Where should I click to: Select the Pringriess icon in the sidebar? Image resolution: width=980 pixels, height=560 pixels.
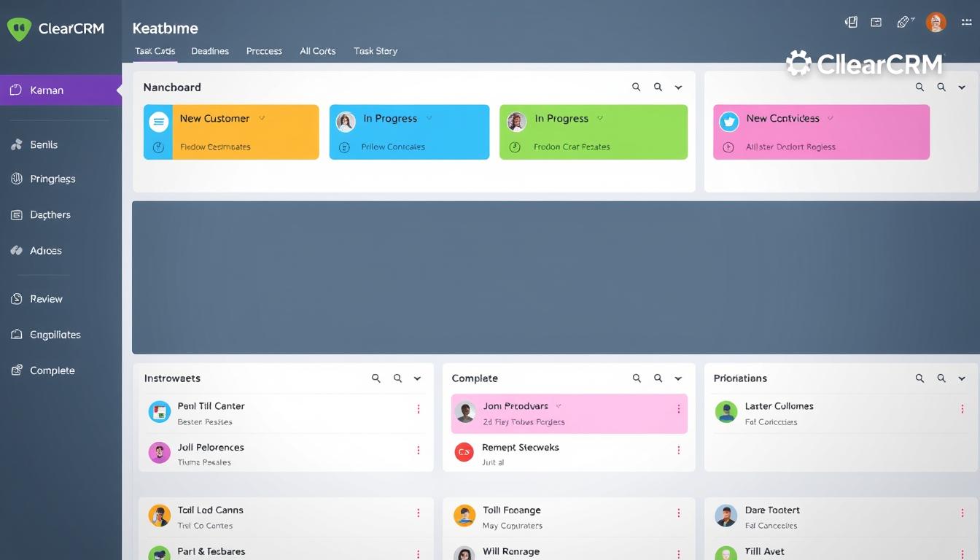coord(15,179)
